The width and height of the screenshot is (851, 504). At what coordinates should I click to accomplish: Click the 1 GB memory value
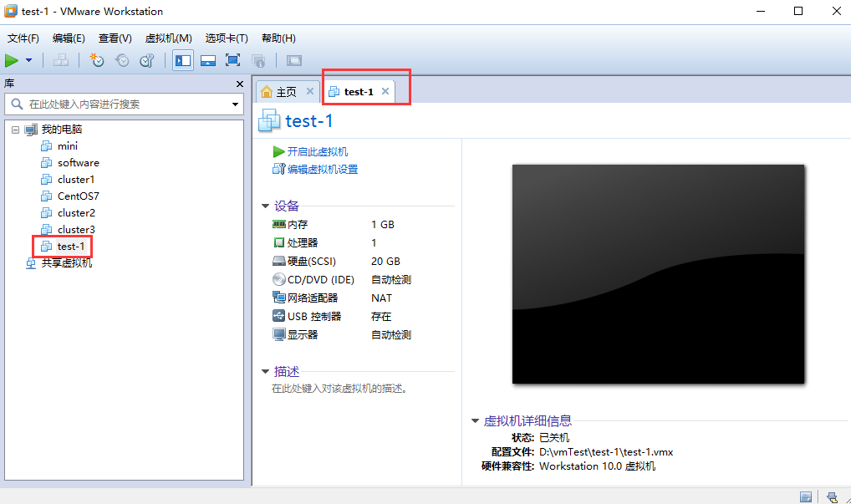pyautogui.click(x=383, y=225)
